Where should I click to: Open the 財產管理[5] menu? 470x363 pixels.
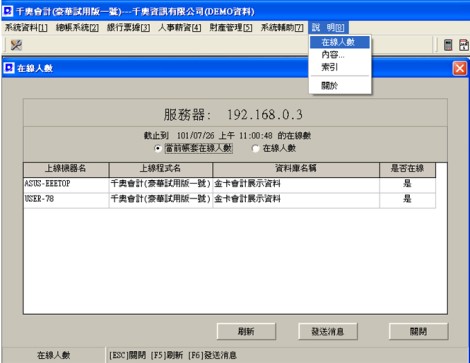pyautogui.click(x=231, y=28)
